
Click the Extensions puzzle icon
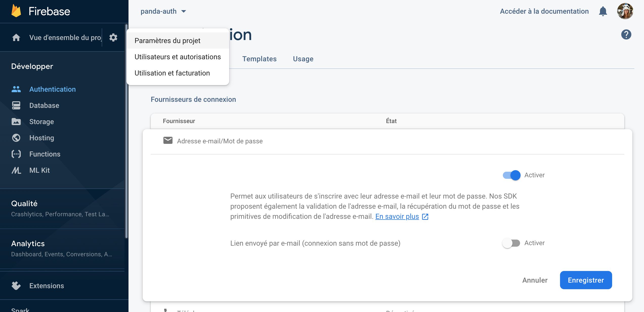[x=16, y=286]
